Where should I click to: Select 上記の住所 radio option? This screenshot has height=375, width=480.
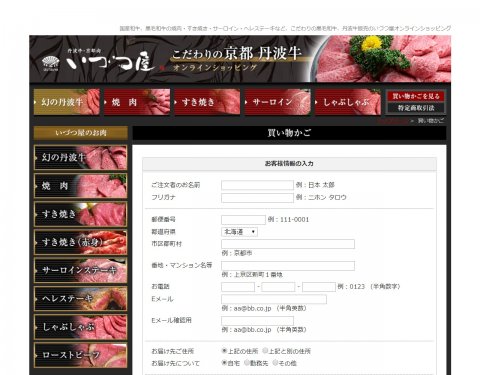(224, 350)
